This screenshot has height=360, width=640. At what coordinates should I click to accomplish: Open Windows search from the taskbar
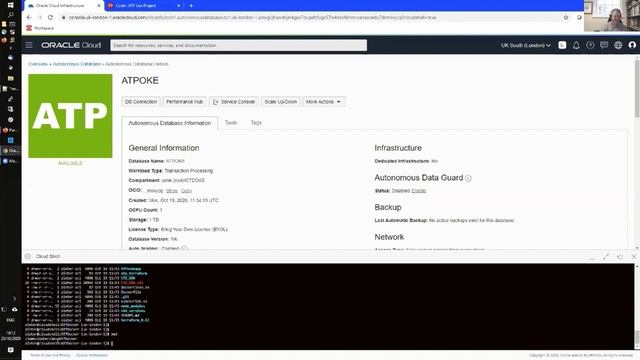point(11,15)
